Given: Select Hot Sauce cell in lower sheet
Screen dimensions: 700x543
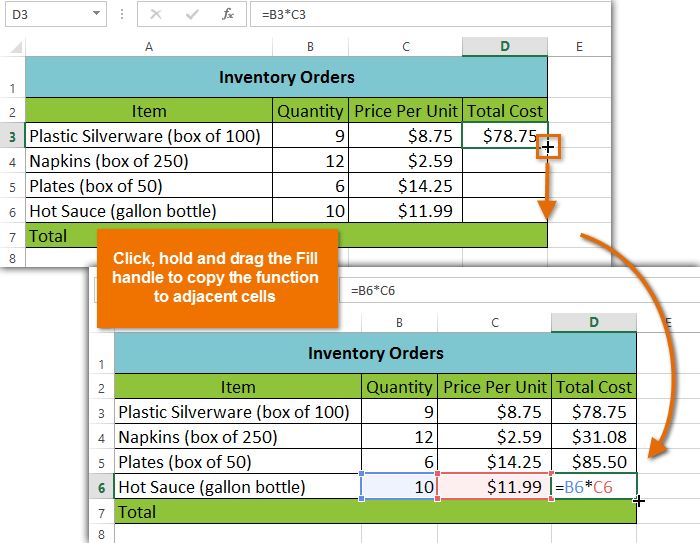Looking at the screenshot, I should tap(238, 487).
